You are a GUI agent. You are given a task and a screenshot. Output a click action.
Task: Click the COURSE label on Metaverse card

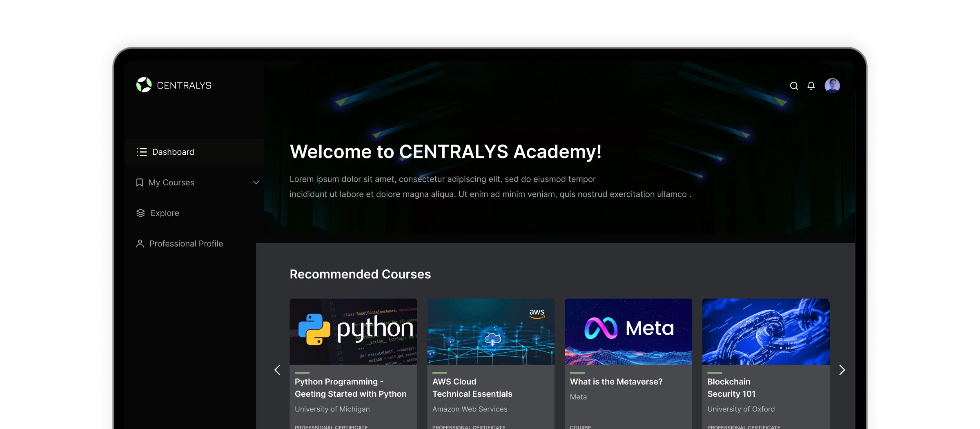tap(580, 427)
